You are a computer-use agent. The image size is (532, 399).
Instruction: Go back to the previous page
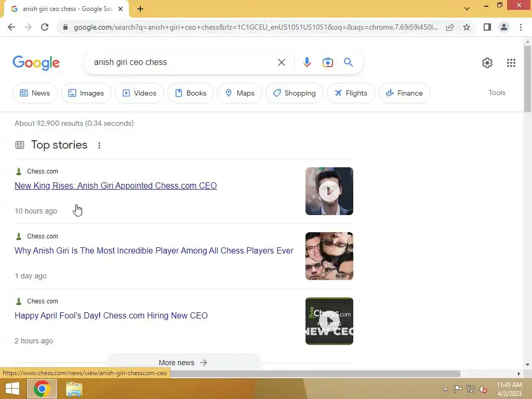11,27
